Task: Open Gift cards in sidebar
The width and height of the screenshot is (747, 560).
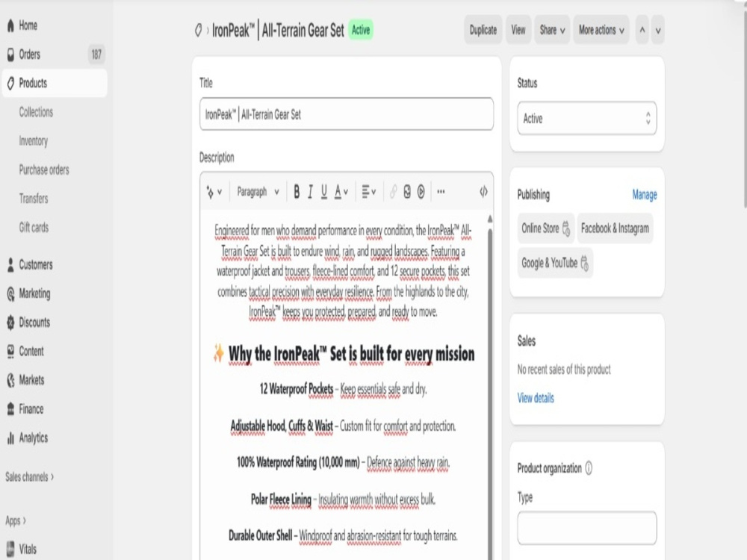Action: [34, 228]
